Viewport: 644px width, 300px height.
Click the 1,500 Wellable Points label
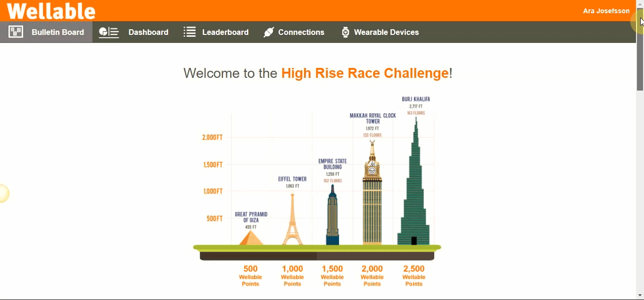(x=332, y=276)
